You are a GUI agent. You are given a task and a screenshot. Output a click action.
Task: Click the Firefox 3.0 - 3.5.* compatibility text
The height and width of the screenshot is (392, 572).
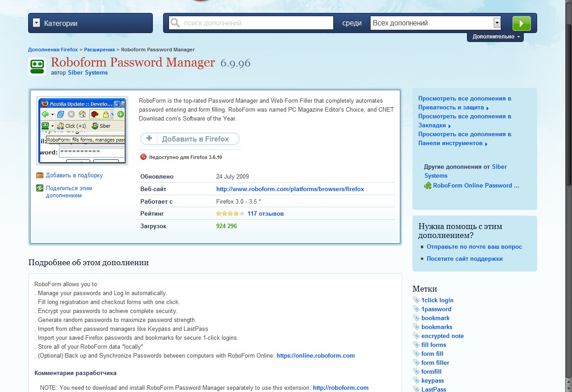tap(239, 202)
